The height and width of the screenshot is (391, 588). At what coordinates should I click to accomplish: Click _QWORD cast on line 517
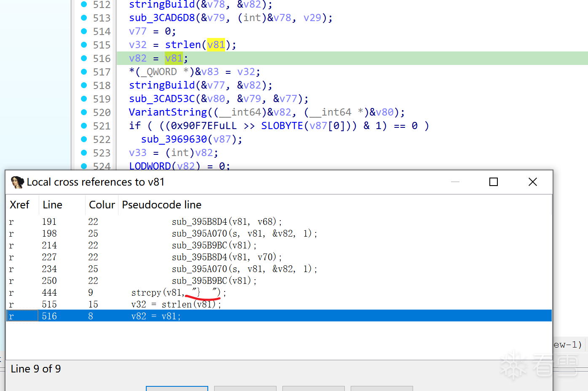tap(159, 72)
